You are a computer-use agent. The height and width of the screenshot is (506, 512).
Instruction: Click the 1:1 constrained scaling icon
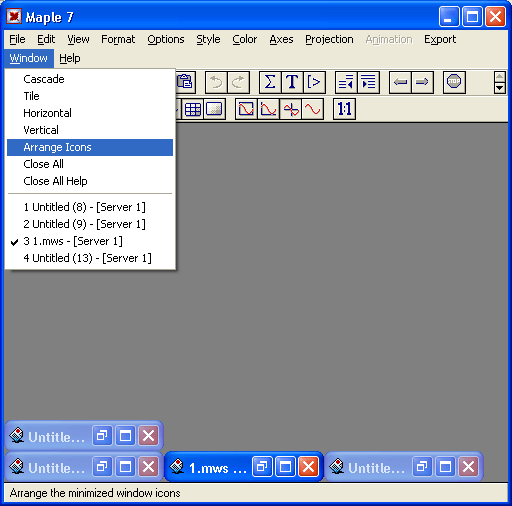pos(344,109)
